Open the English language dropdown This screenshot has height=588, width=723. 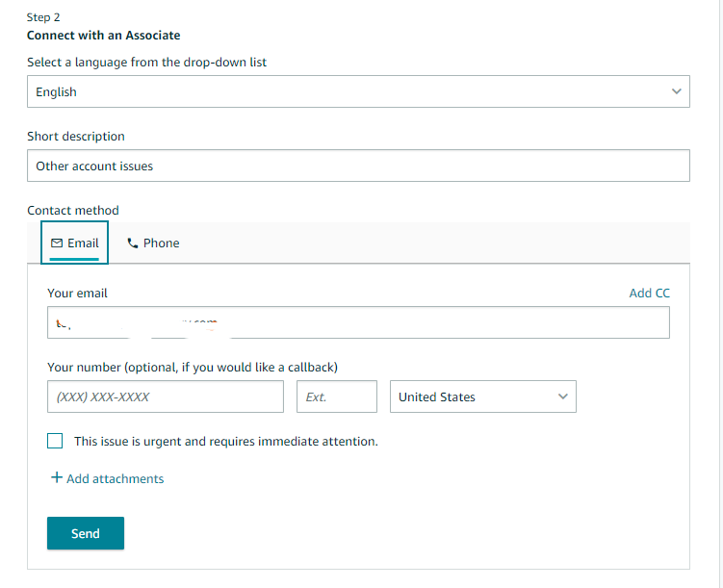click(x=358, y=91)
